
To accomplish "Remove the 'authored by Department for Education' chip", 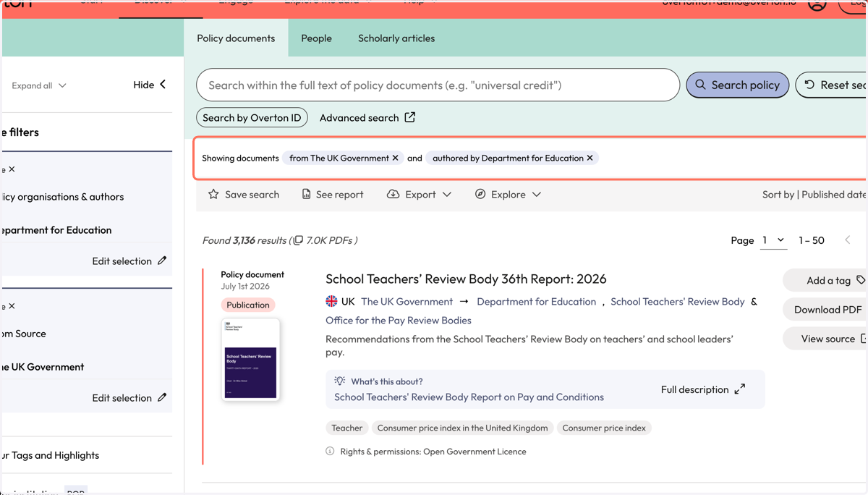I will (x=590, y=158).
